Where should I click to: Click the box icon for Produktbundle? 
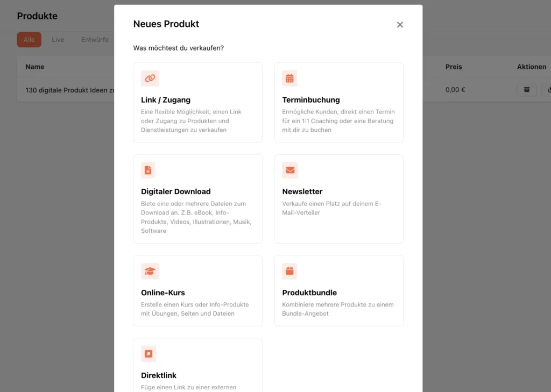click(289, 272)
